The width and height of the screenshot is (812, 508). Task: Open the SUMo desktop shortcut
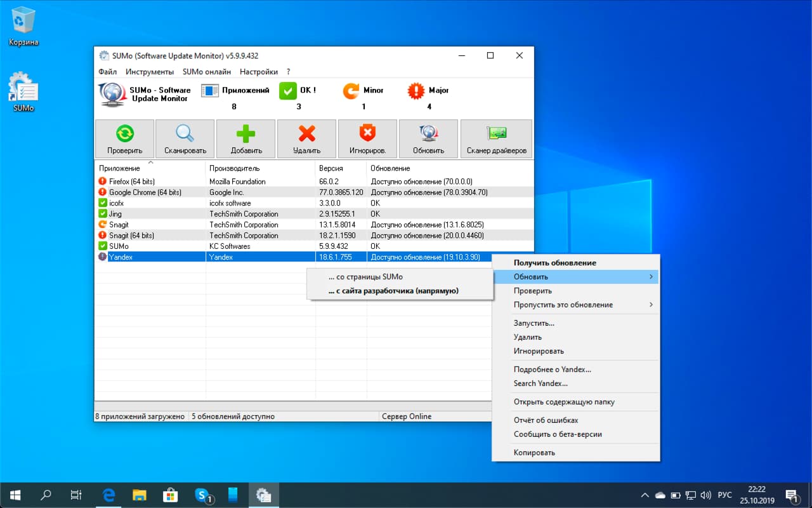pyautogui.click(x=23, y=92)
